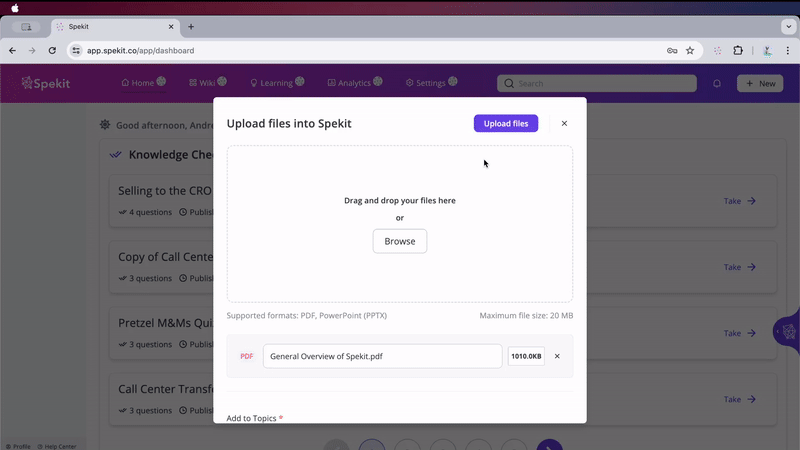Click the Knowledge Checks double-check icon
Screen dimensions: 800x450
116,155
